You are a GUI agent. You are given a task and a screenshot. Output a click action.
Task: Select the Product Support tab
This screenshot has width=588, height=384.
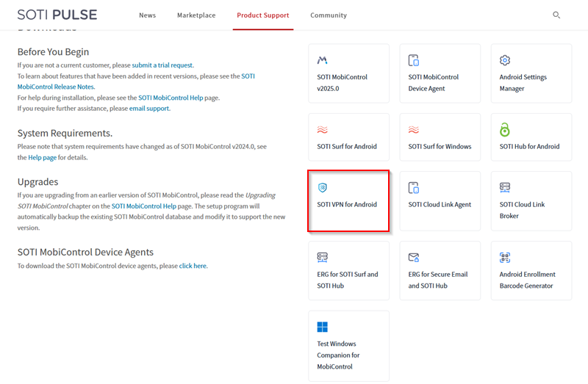262,15
